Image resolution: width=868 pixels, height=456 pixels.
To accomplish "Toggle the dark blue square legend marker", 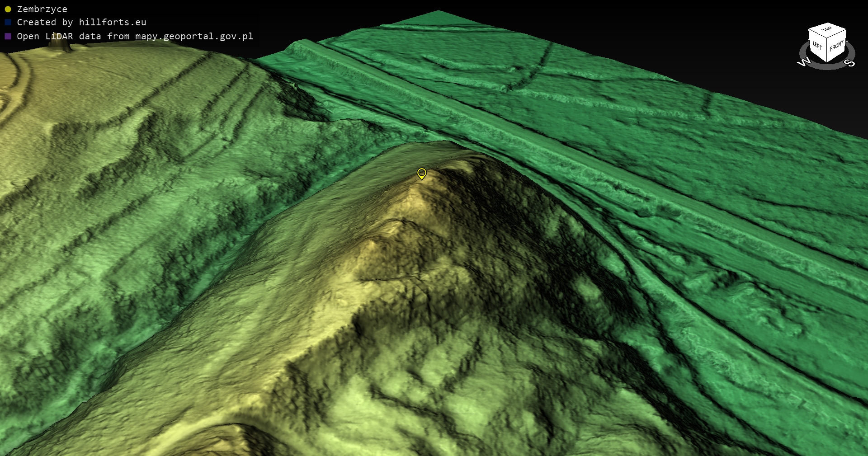I will [8, 22].
